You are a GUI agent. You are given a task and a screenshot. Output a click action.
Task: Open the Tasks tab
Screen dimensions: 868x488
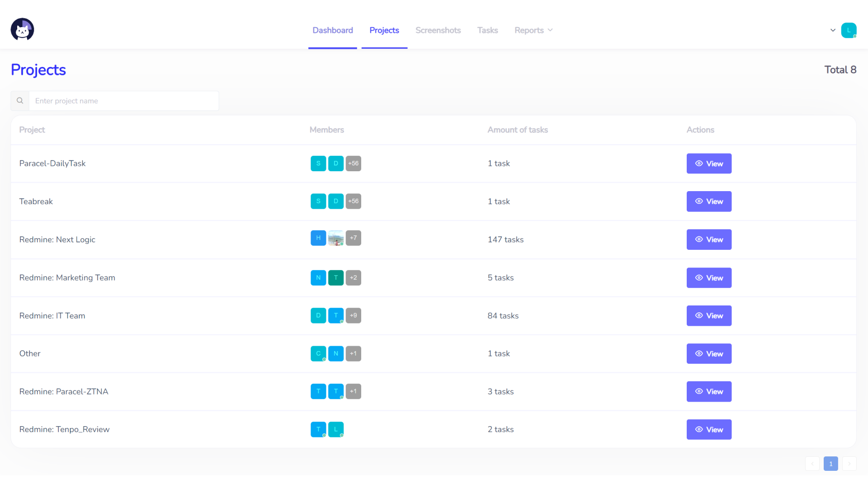coord(487,30)
